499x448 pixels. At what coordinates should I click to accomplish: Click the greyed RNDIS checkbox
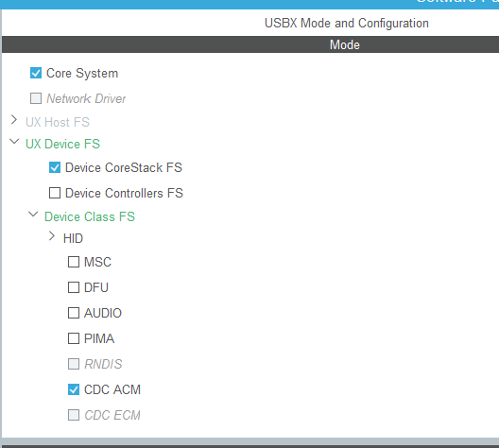coord(74,364)
